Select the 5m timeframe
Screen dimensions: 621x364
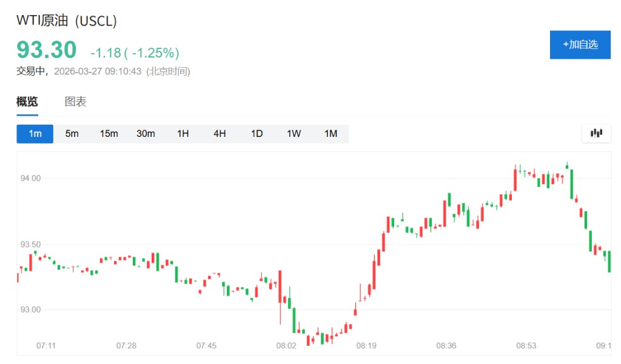coord(72,134)
